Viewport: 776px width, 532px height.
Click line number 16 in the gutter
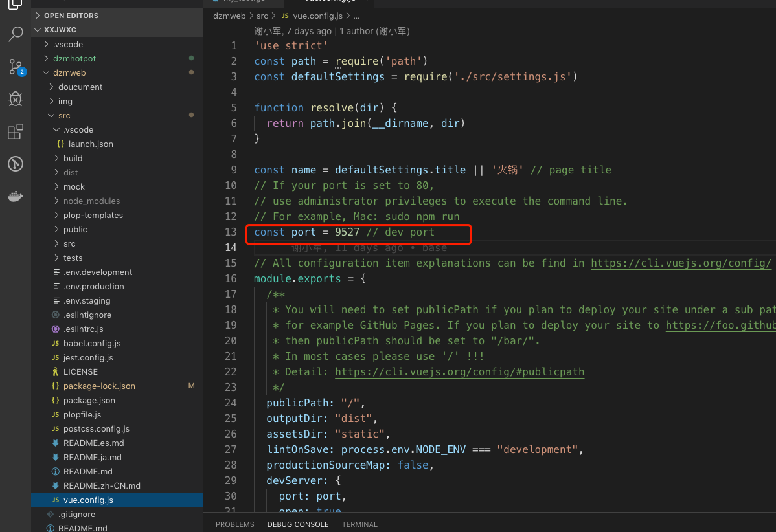(x=231, y=278)
